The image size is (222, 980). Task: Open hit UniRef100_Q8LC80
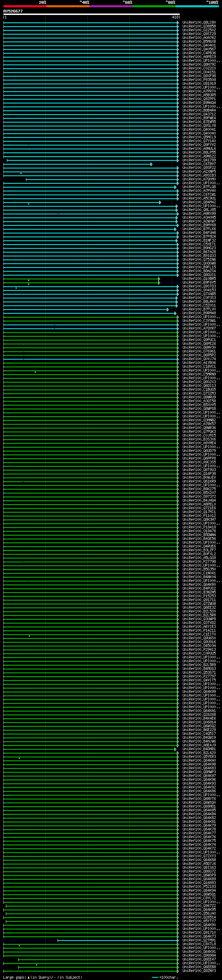tap(199, 23)
